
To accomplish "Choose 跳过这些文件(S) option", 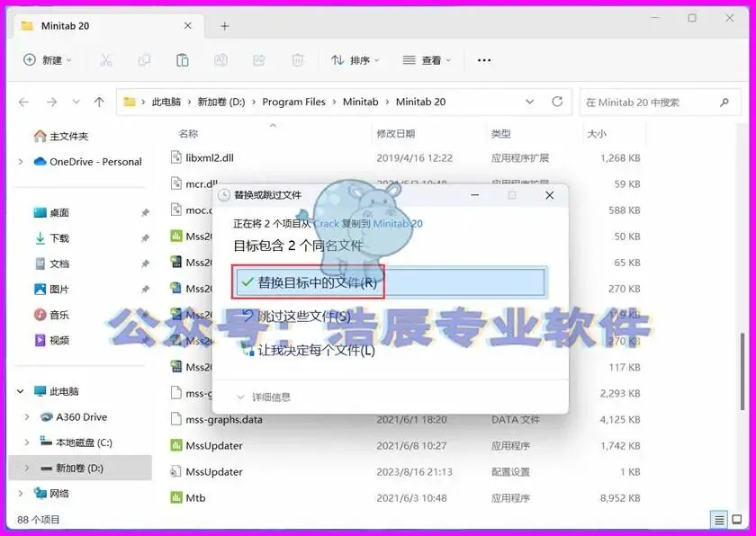I will pos(297,317).
